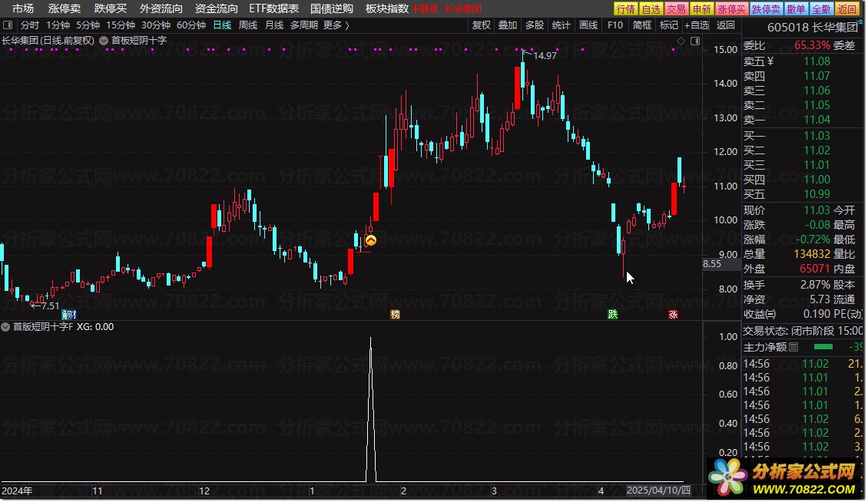868x502 pixels.
Task: Click the red 涨 marker badge
Action: pyautogui.click(x=673, y=315)
